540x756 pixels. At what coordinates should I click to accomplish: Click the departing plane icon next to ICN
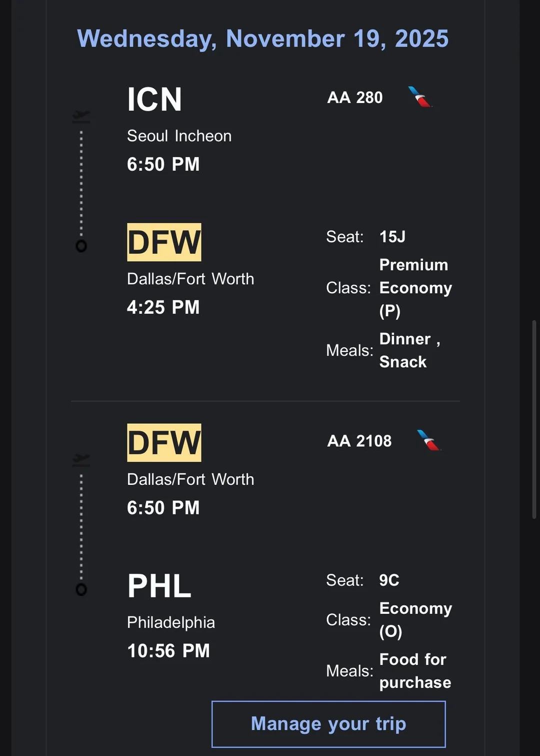coord(81,117)
